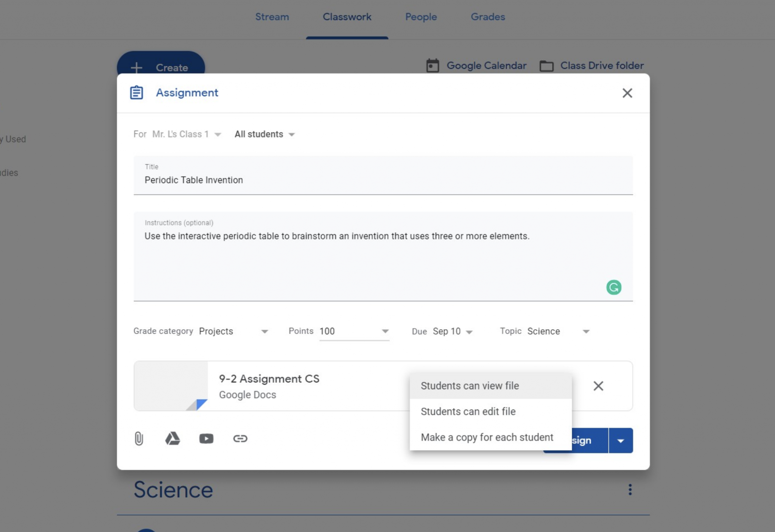Click the All students dropdown toggle
The height and width of the screenshot is (532, 775).
291,134
